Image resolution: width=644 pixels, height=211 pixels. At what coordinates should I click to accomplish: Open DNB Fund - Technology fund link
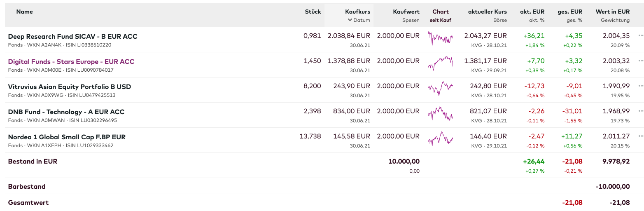[66, 112]
